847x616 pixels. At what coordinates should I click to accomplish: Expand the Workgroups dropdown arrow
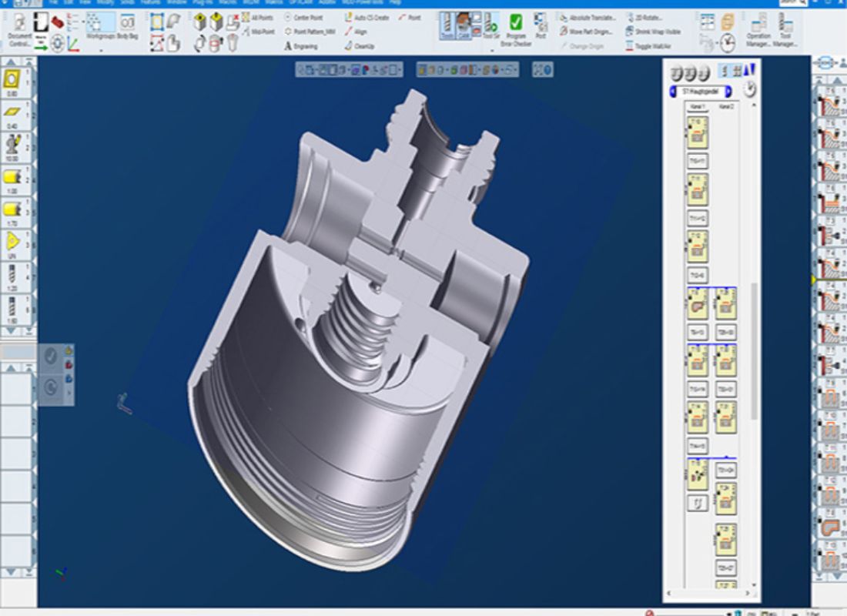[101, 50]
